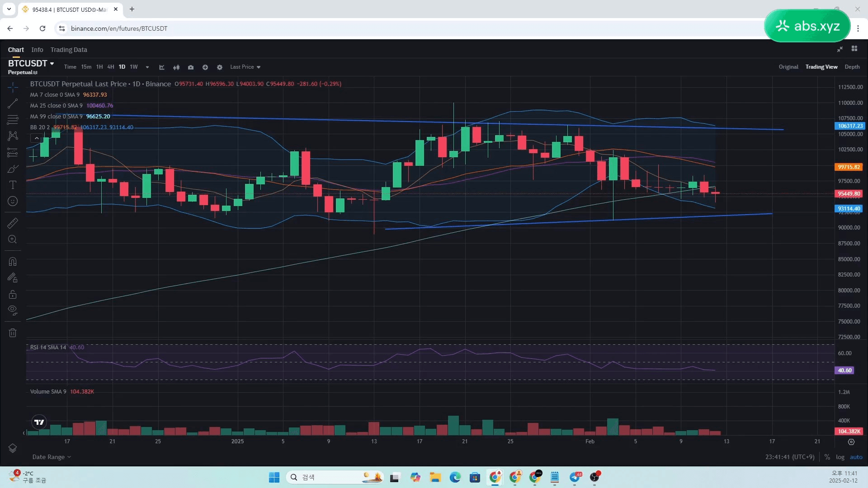
Task: Collapse the indicator legend arrow
Action: (x=37, y=138)
